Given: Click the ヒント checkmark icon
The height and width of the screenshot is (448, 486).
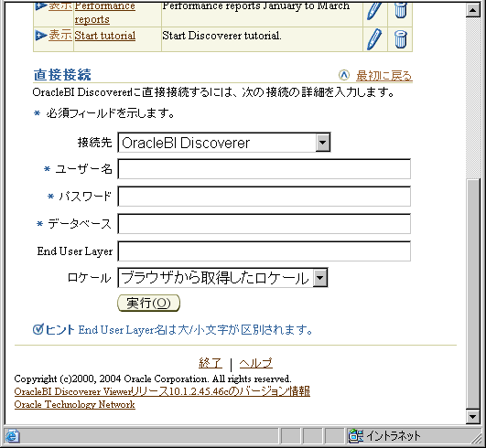Looking at the screenshot, I should [38, 329].
